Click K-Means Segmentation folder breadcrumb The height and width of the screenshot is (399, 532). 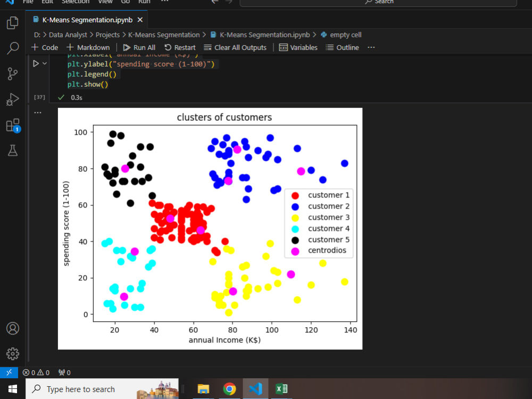pyautogui.click(x=164, y=35)
